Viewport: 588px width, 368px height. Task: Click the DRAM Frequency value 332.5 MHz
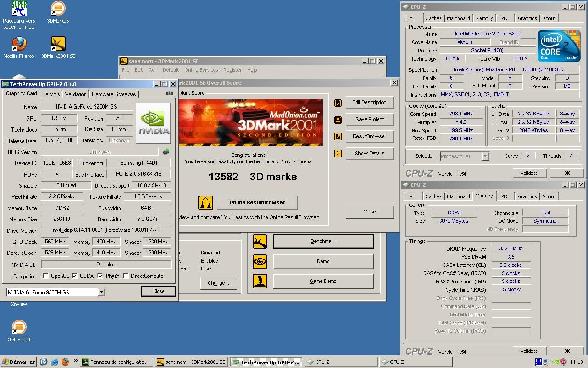511,249
